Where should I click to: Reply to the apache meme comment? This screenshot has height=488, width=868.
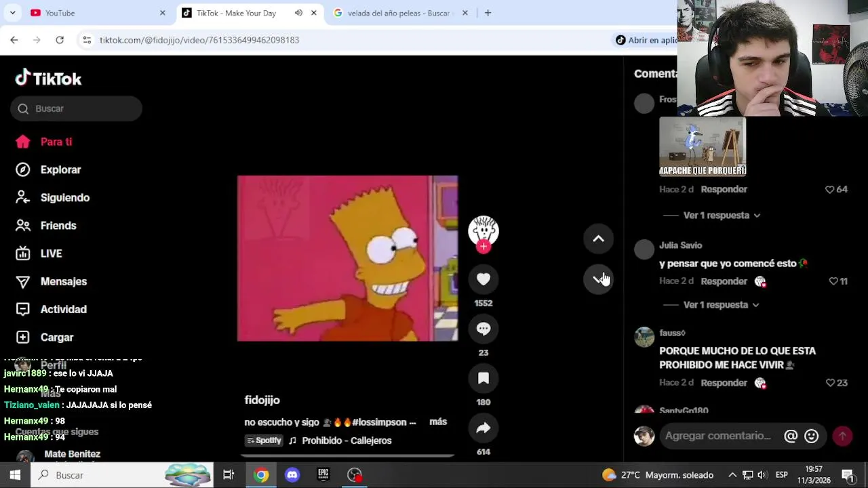(724, 190)
